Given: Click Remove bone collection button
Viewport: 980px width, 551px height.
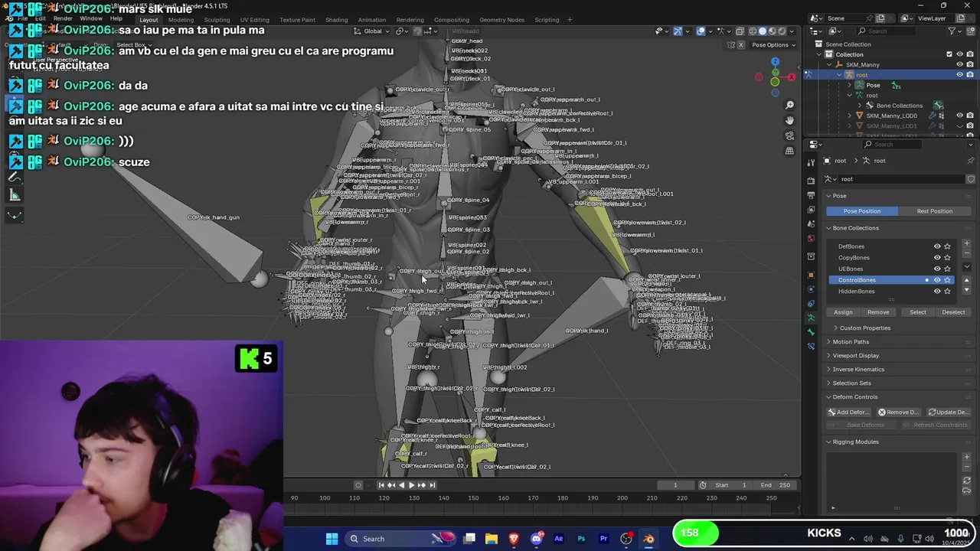Looking at the screenshot, I should click(878, 312).
